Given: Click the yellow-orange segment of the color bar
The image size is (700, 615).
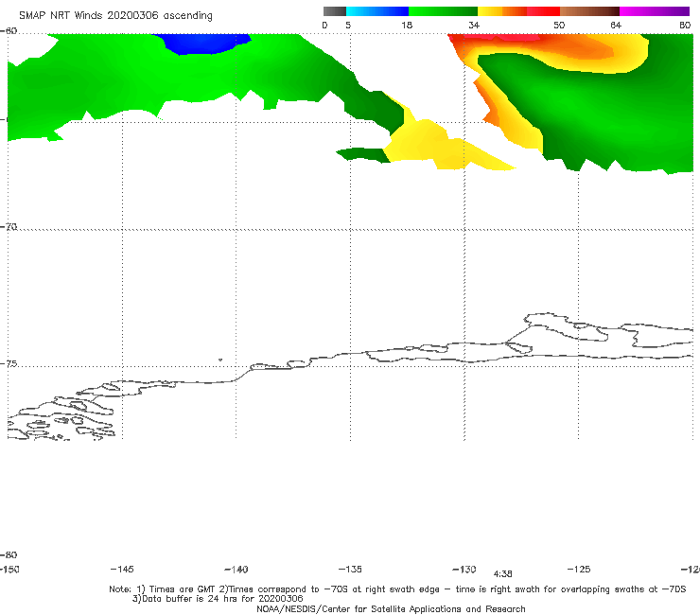Looking at the screenshot, I should [x=502, y=11].
